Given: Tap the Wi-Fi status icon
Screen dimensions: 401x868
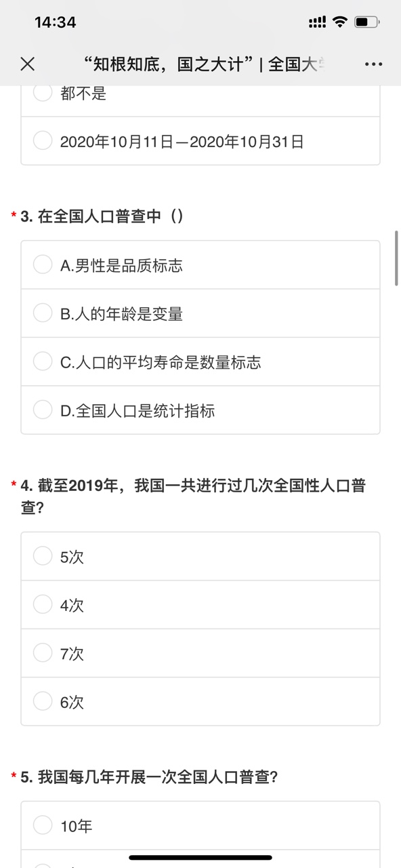Looking at the screenshot, I should (339, 22).
